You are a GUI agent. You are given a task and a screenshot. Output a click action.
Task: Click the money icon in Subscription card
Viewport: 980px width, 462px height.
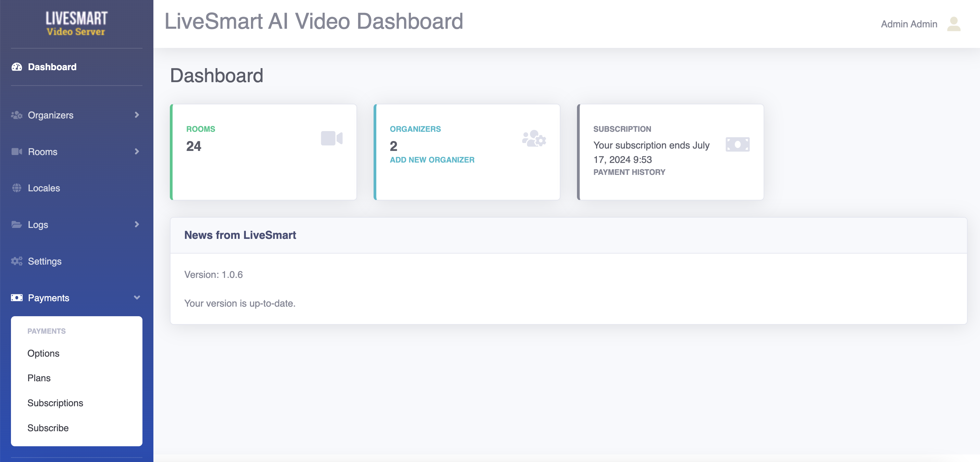click(x=737, y=144)
